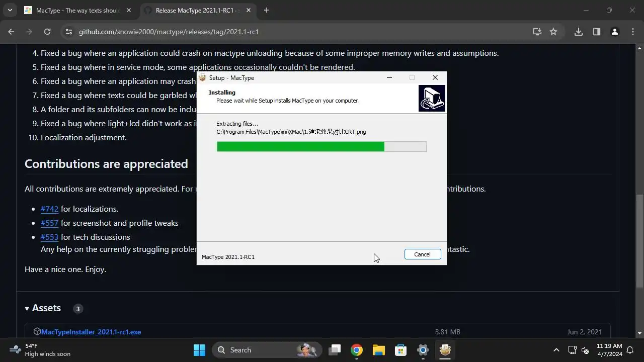The image size is (644, 362).
Task: Click the 3.81 MB file size text
Action: 448,332
